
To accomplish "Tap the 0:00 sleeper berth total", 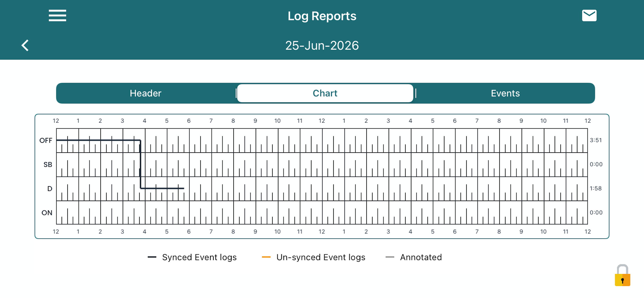I will tap(596, 164).
